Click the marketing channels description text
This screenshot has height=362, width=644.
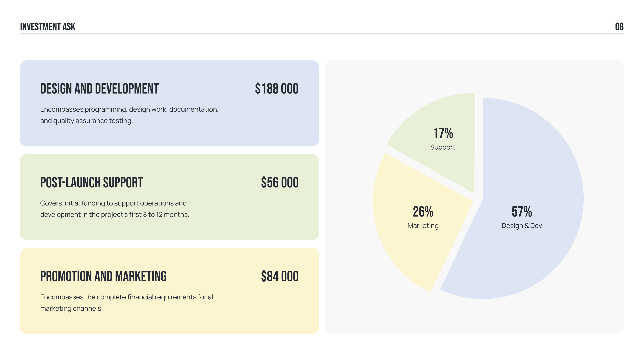(127, 303)
